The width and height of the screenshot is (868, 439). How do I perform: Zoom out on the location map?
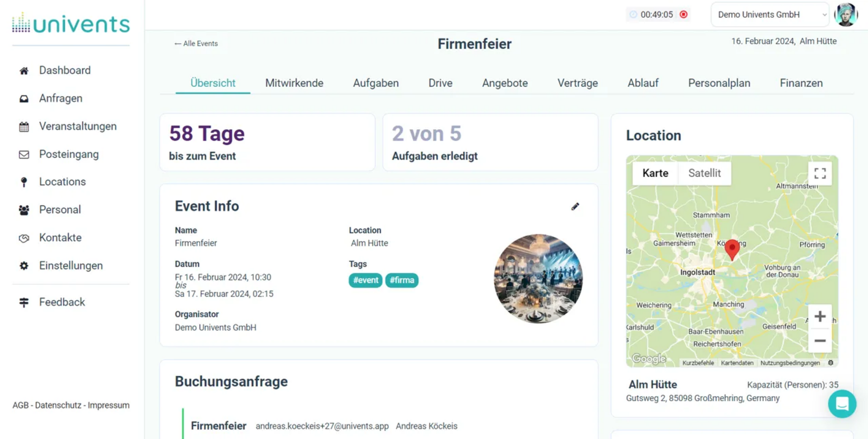(820, 341)
